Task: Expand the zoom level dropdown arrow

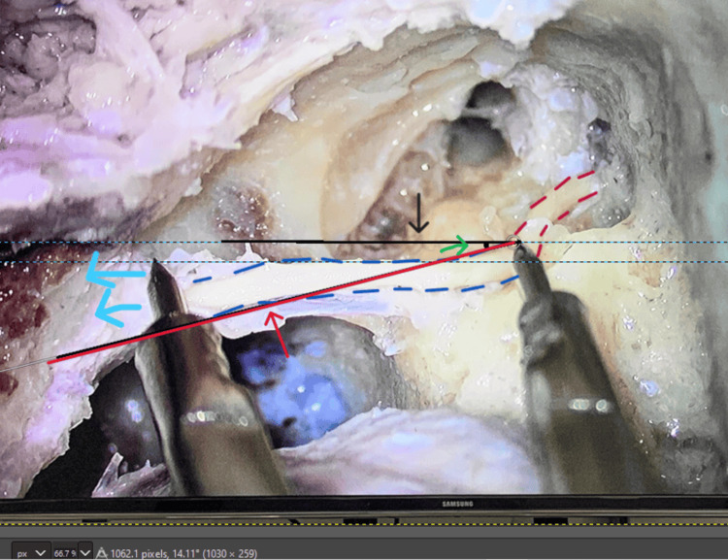Action: [85, 551]
